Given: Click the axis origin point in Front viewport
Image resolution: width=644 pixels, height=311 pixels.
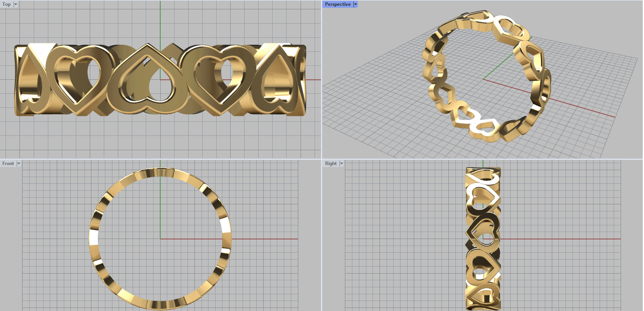Looking at the screenshot, I should point(160,239).
